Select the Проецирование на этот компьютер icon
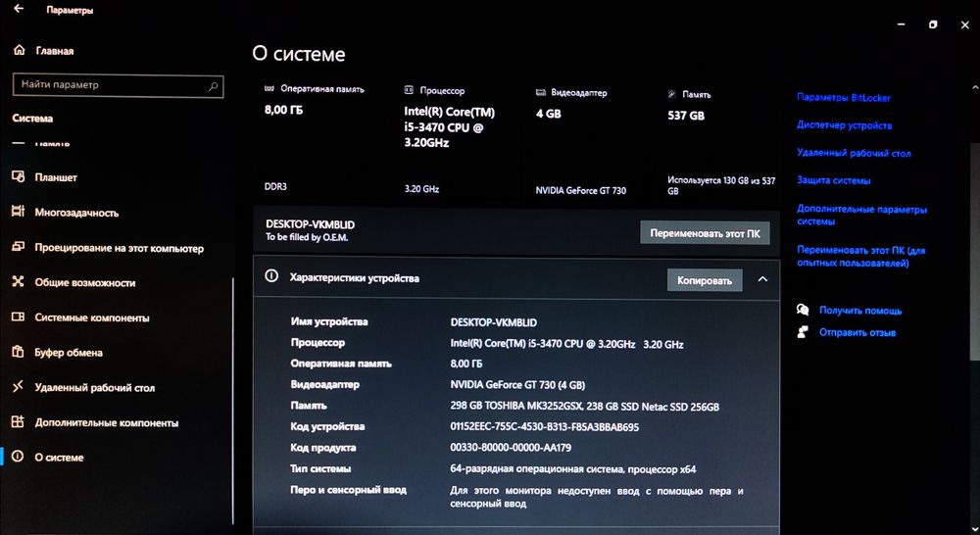This screenshot has height=535, width=980. [x=18, y=247]
